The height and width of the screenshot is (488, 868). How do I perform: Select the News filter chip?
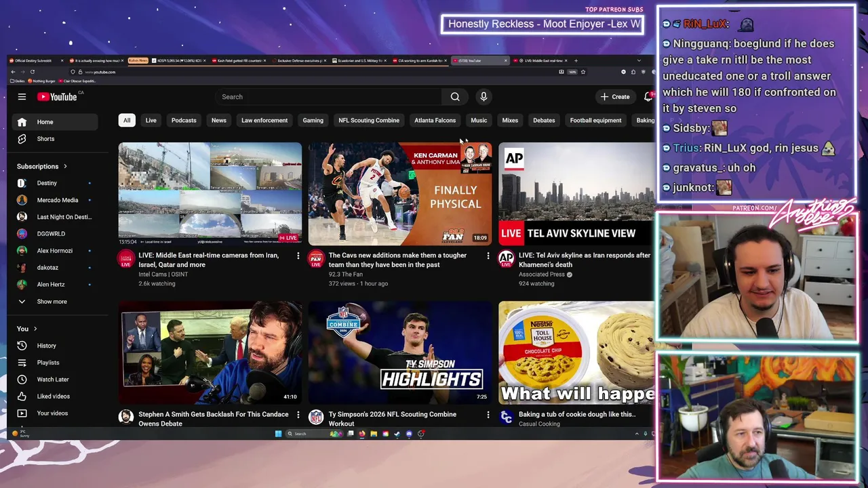[x=218, y=121]
